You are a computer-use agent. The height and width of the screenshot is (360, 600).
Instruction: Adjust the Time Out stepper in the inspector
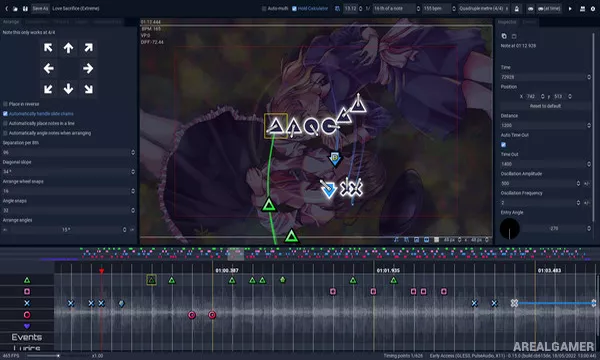tap(589, 164)
